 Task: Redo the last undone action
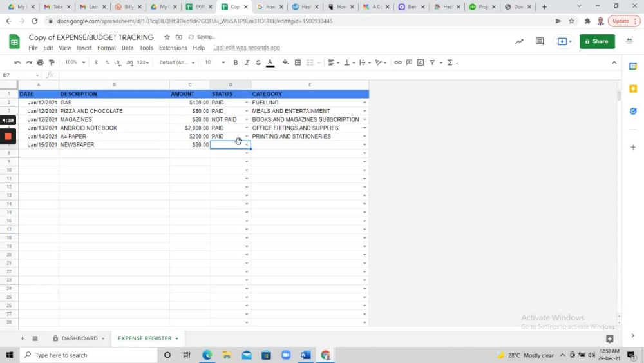pyautogui.click(x=29, y=63)
